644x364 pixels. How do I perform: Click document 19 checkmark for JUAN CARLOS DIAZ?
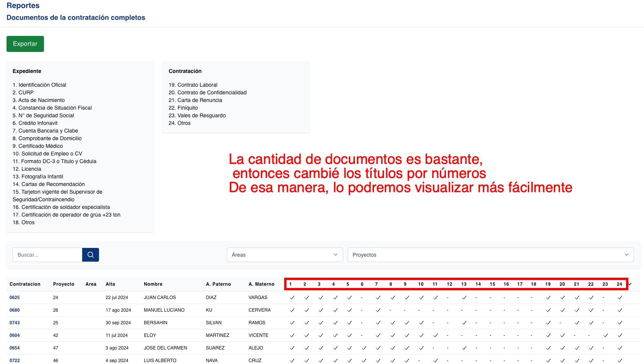click(548, 297)
